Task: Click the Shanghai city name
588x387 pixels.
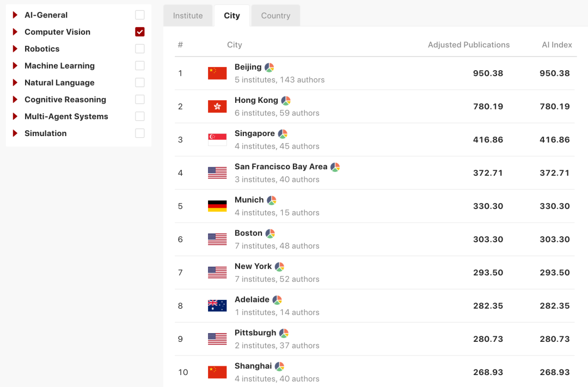Action: (253, 366)
